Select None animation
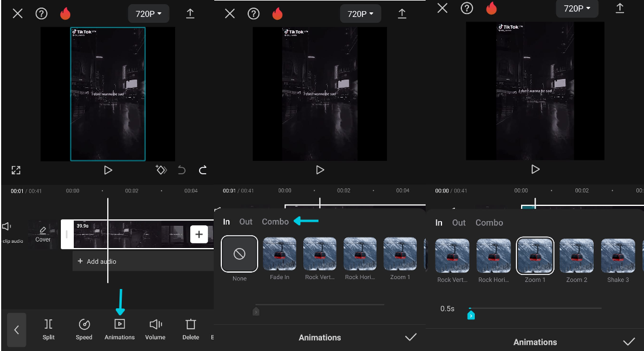644x351 pixels. (239, 259)
